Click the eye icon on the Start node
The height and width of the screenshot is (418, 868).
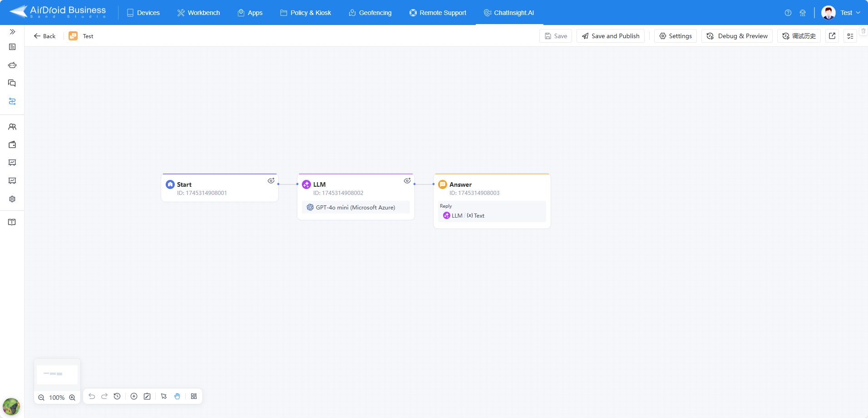(271, 181)
